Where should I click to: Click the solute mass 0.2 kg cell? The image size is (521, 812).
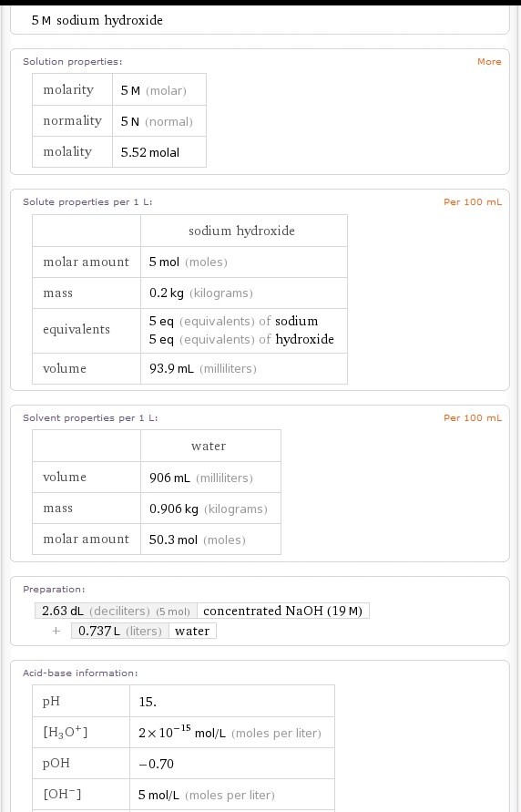(x=244, y=293)
